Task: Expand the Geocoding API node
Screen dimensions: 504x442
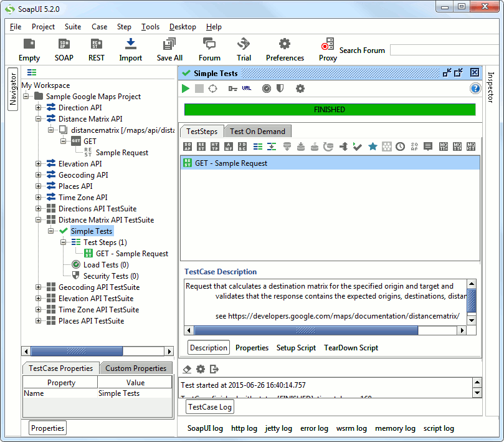Action: click(38, 175)
